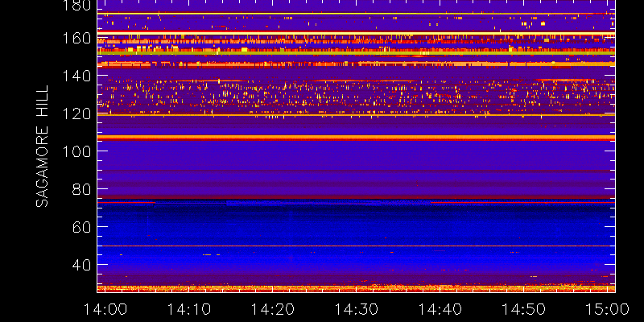644x322 pixels.
Task: Click the 14:30 time axis label
Action: [x=356, y=309]
